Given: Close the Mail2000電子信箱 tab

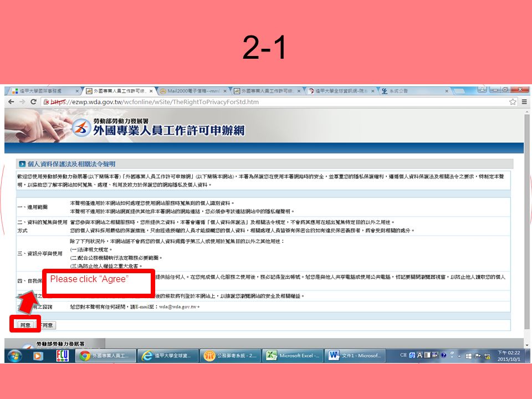Looking at the screenshot, I should pos(224,91).
